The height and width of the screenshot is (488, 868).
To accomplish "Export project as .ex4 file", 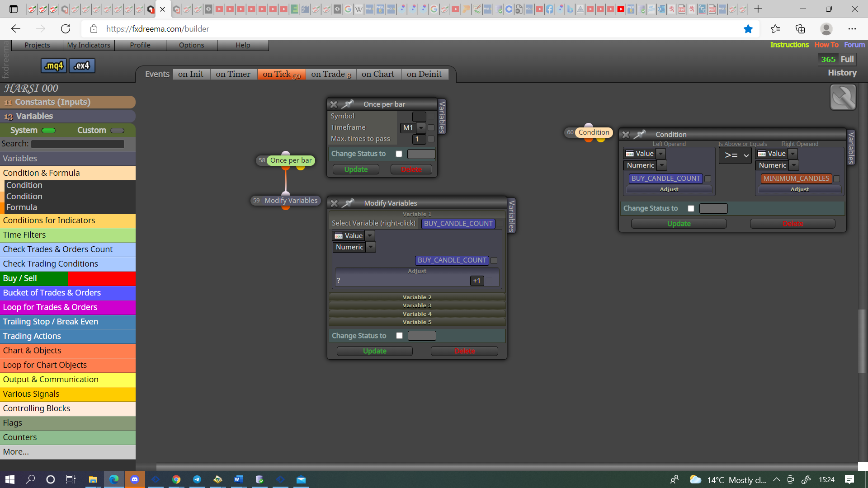I will click(82, 66).
